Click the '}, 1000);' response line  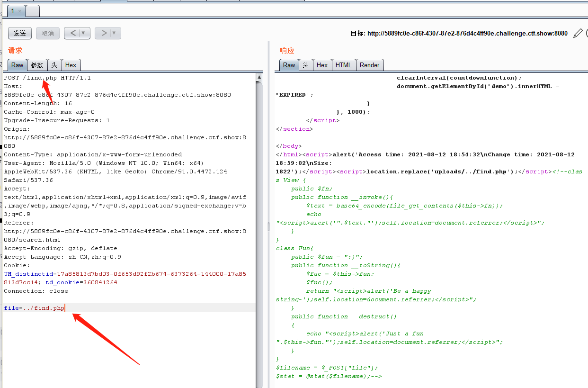[x=353, y=111]
